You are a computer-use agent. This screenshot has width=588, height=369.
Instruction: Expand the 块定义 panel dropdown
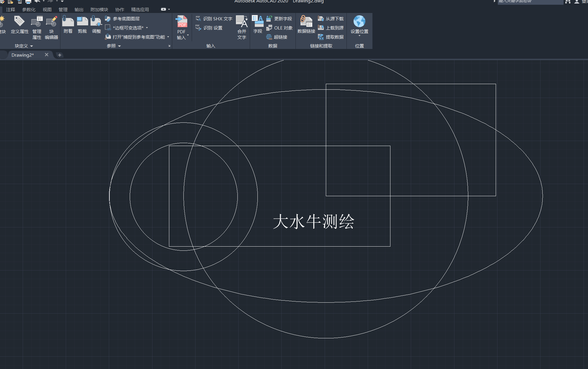[x=31, y=46]
